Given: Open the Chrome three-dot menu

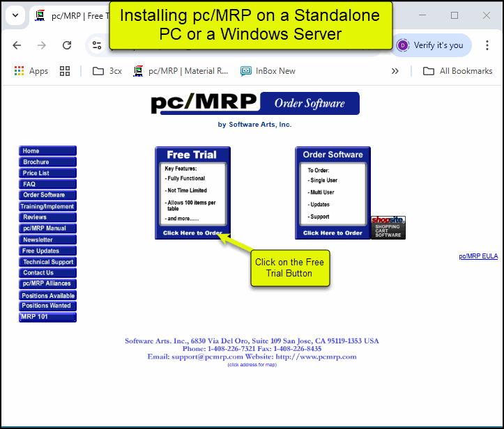Looking at the screenshot, I should click(487, 45).
